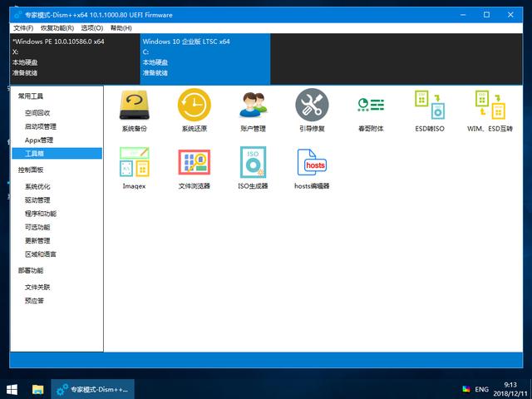Viewport: 532px width, 399px height.
Task: Open 启动项管理 startup management
Action: 41,126
